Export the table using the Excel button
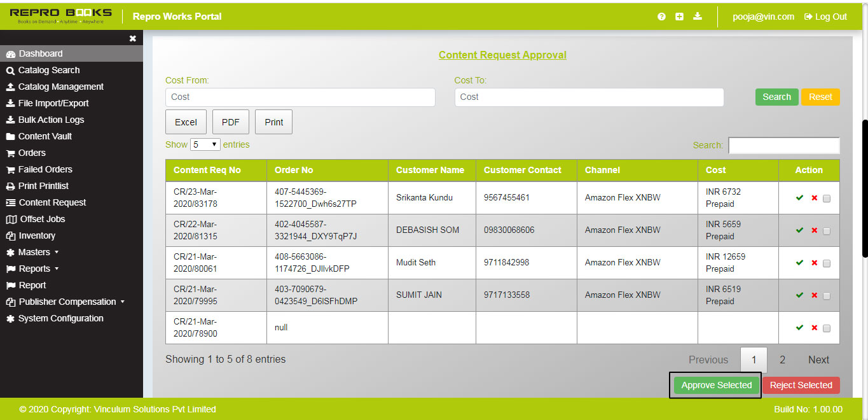 [x=186, y=121]
